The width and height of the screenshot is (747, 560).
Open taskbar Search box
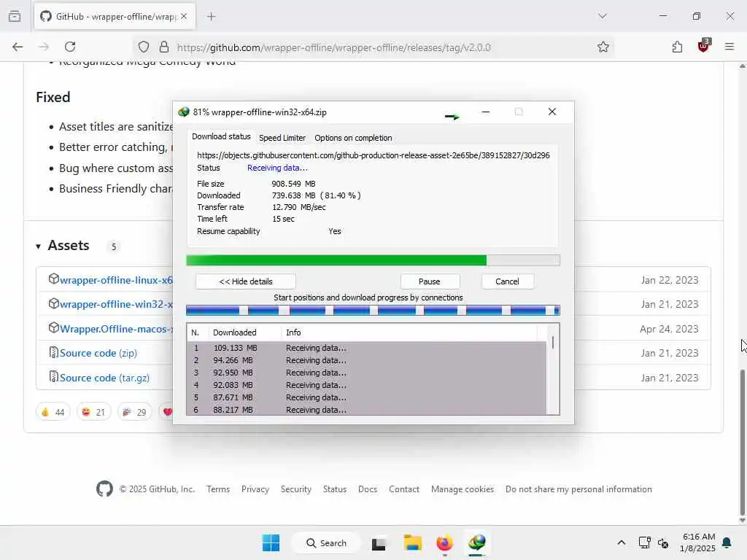327,542
